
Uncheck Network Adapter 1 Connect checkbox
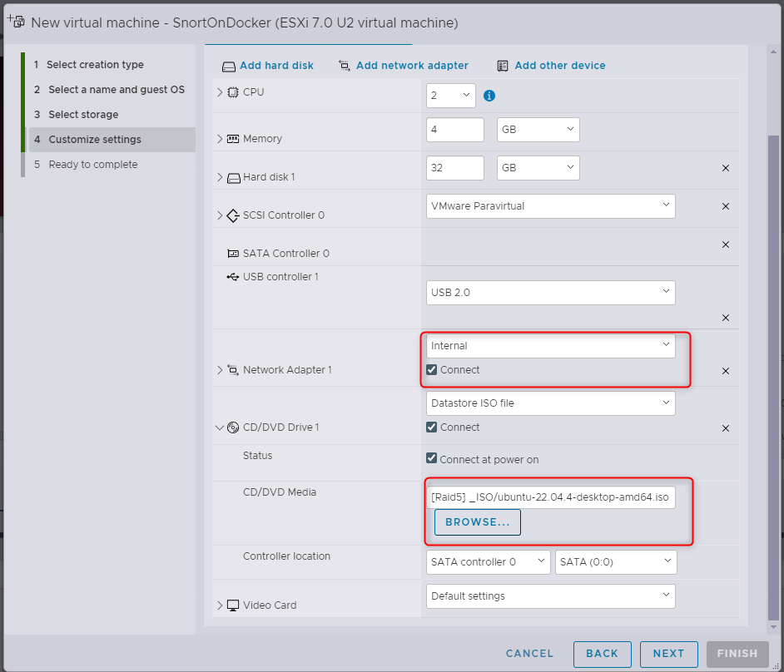tap(432, 370)
